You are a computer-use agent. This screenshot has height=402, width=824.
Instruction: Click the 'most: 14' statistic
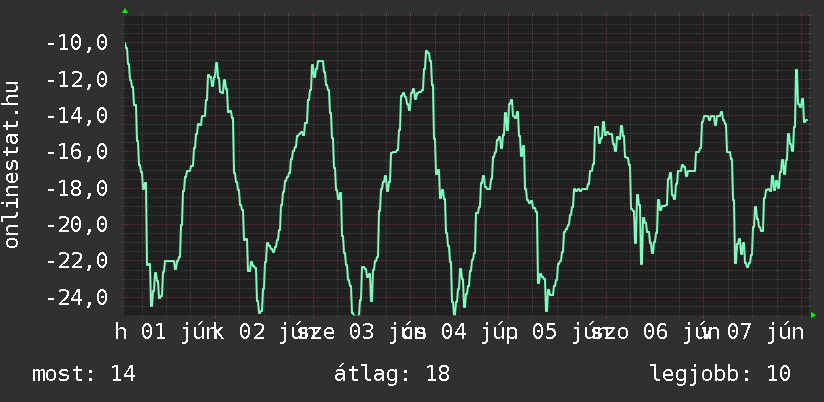pyautogui.click(x=84, y=374)
